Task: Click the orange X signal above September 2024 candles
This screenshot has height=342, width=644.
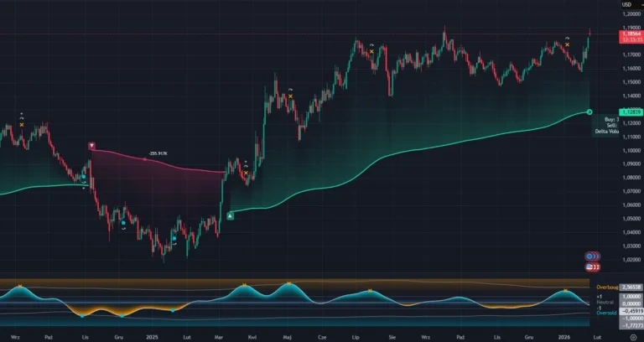Action: coord(22,125)
